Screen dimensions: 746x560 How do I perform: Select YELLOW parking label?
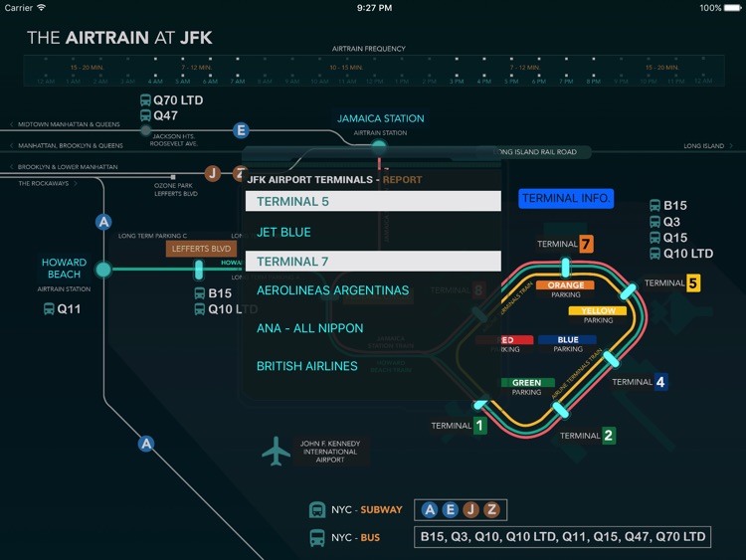click(x=598, y=310)
